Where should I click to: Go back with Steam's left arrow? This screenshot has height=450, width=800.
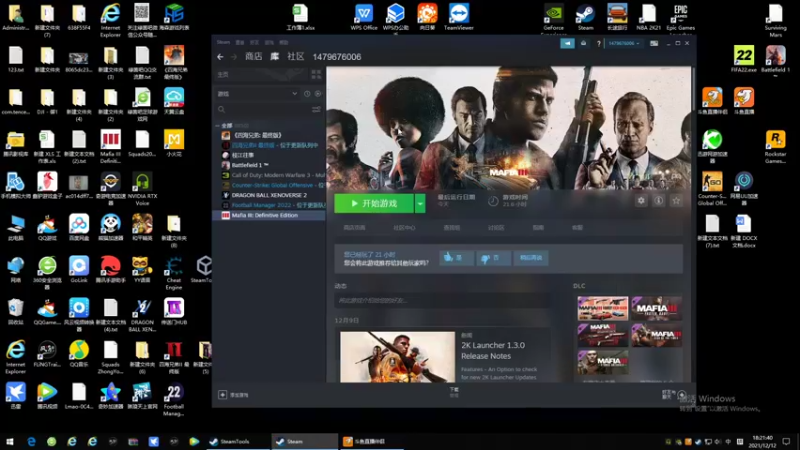(x=220, y=57)
